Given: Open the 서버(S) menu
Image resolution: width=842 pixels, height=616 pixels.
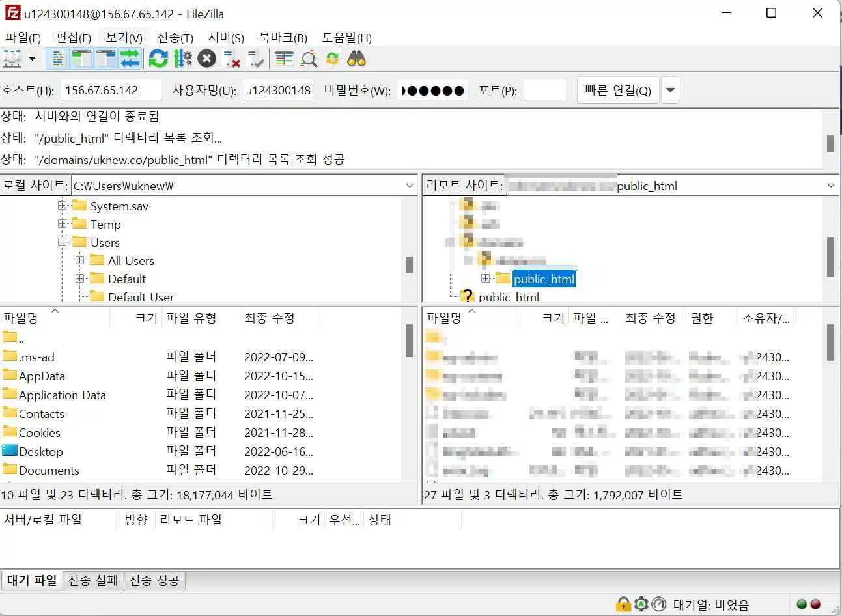Looking at the screenshot, I should (x=226, y=38).
